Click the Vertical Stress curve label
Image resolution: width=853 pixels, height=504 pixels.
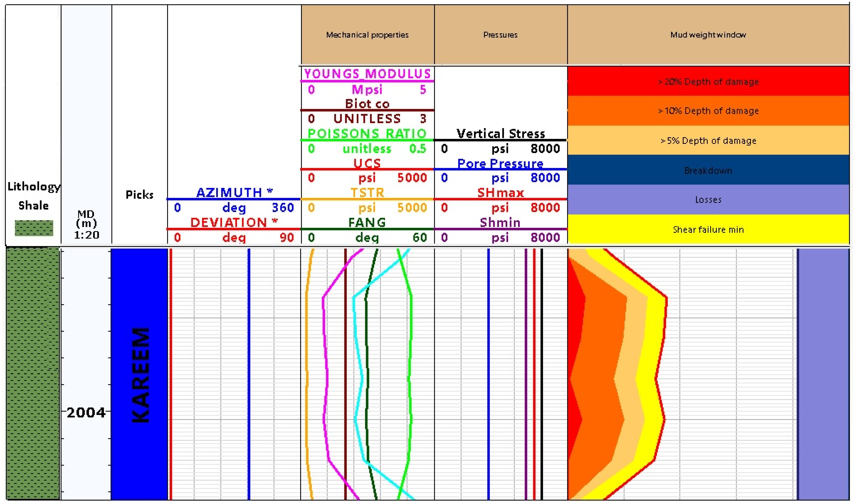pyautogui.click(x=500, y=134)
